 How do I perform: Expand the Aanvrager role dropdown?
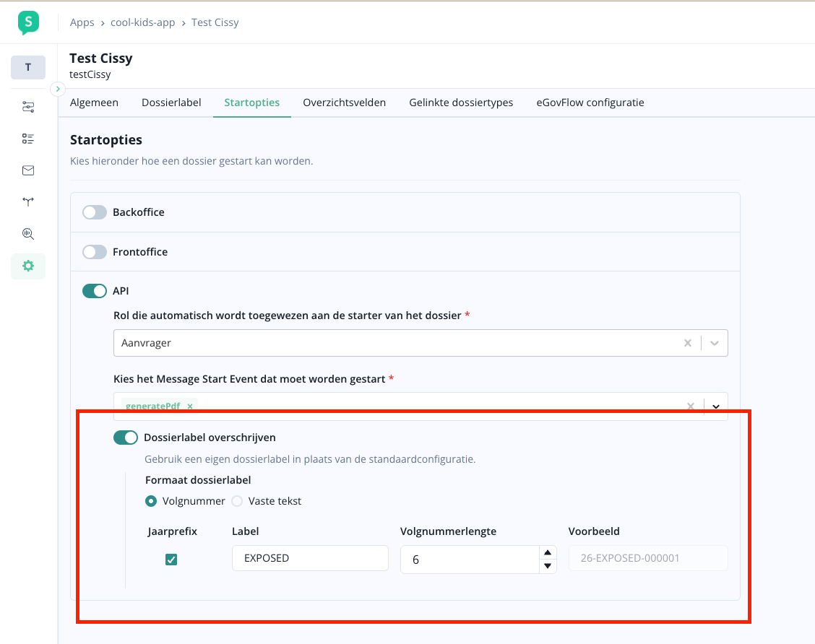[715, 343]
